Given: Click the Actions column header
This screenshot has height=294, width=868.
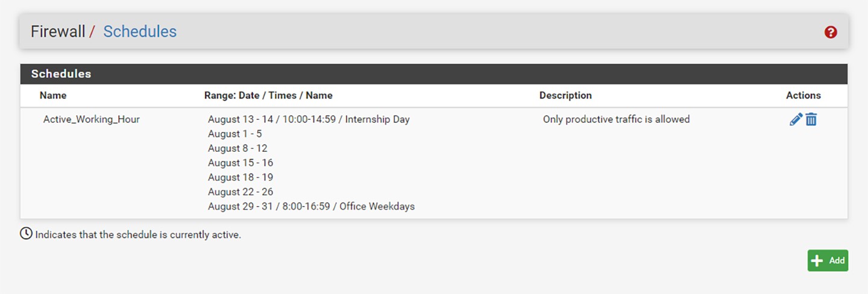Looking at the screenshot, I should click(803, 95).
